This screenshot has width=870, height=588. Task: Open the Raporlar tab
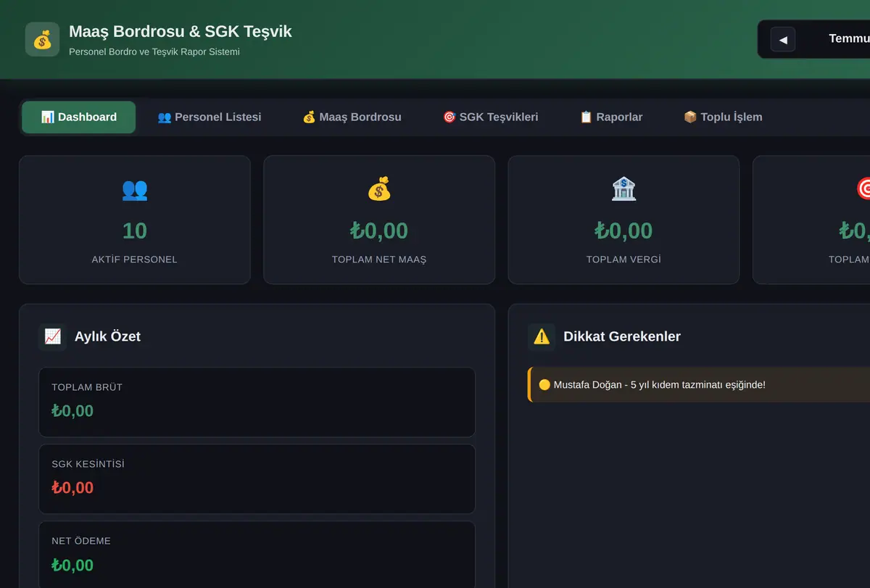pyautogui.click(x=611, y=117)
